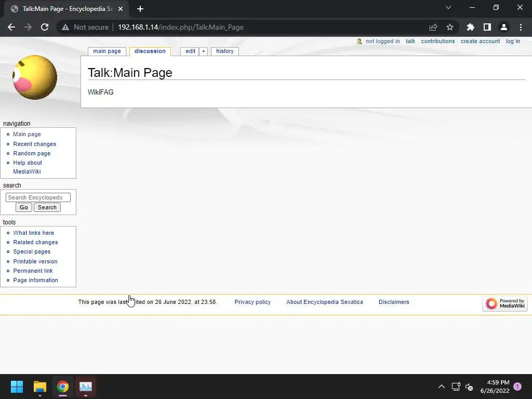Click the monitor app taskbar icon
This screenshot has width=532, height=399.
86,387
